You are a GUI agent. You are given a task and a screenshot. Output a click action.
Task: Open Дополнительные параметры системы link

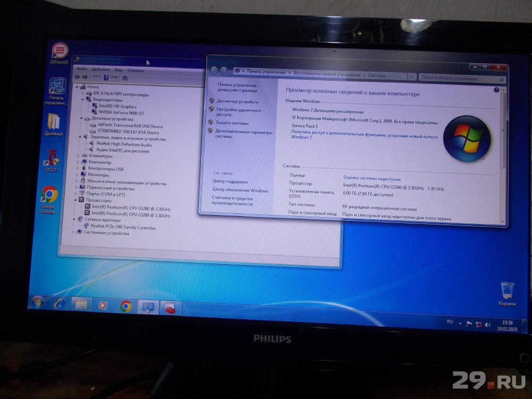pyautogui.click(x=244, y=134)
